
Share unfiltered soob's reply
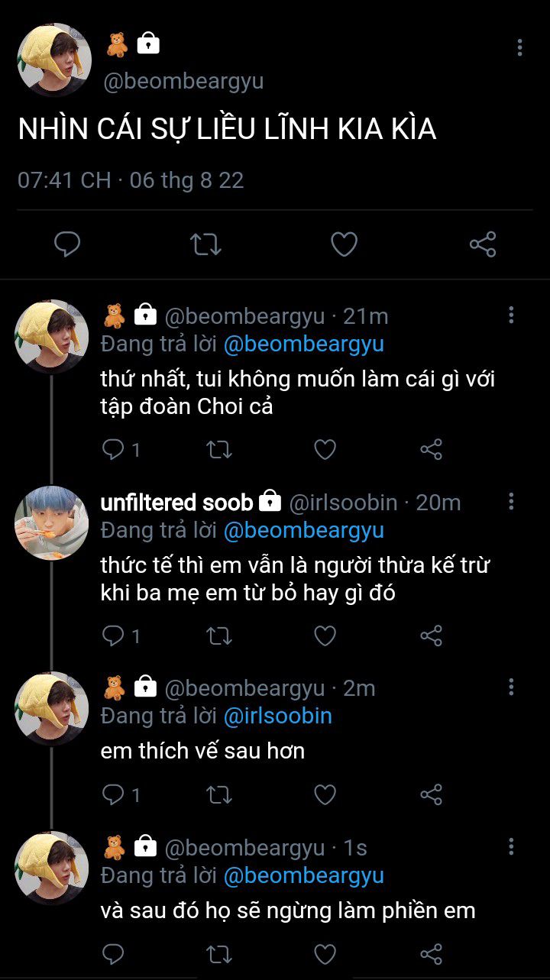pos(432,636)
